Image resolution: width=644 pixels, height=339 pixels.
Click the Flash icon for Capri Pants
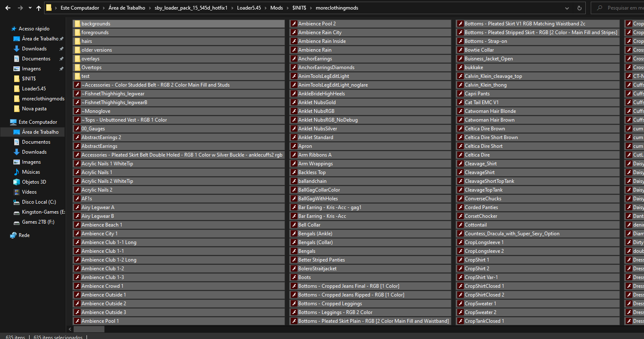click(461, 94)
